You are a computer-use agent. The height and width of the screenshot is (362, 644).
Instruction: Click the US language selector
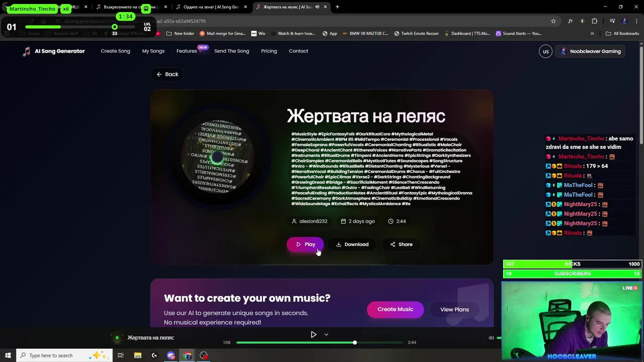click(x=545, y=51)
